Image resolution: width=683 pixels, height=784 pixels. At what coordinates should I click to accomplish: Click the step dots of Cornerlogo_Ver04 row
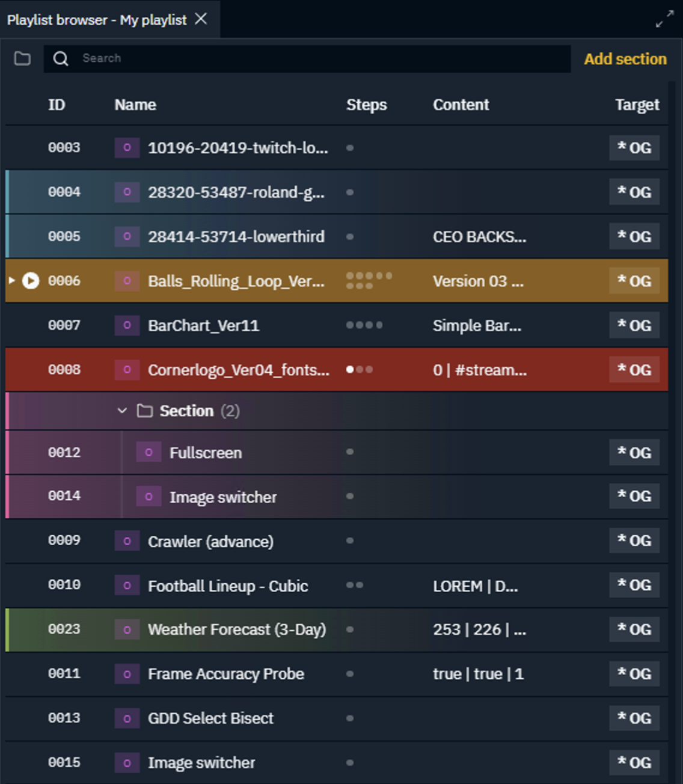(360, 370)
